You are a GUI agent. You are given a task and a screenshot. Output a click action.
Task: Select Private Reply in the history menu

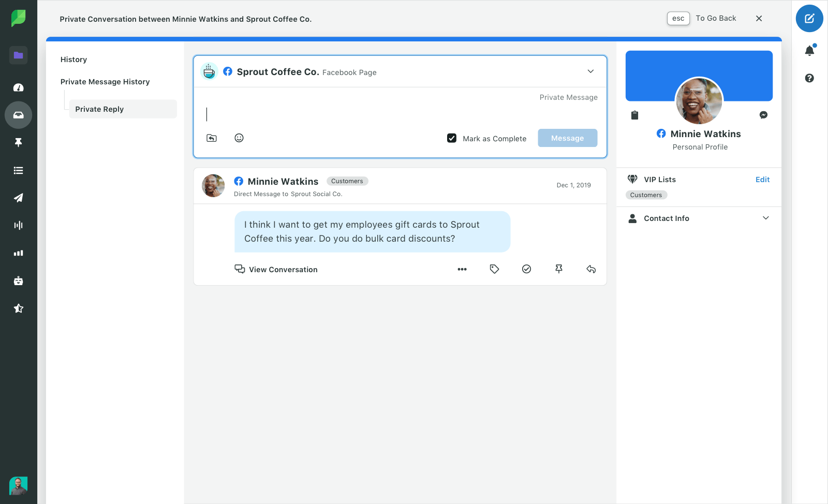[x=99, y=109]
